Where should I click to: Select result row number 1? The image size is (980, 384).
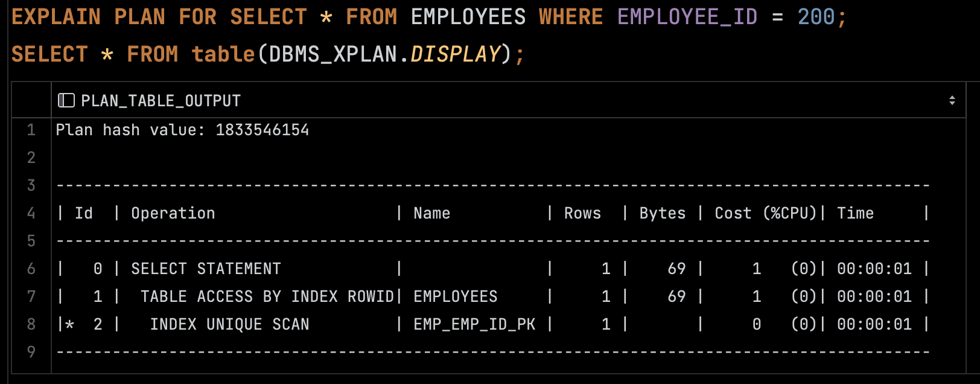pos(31,130)
